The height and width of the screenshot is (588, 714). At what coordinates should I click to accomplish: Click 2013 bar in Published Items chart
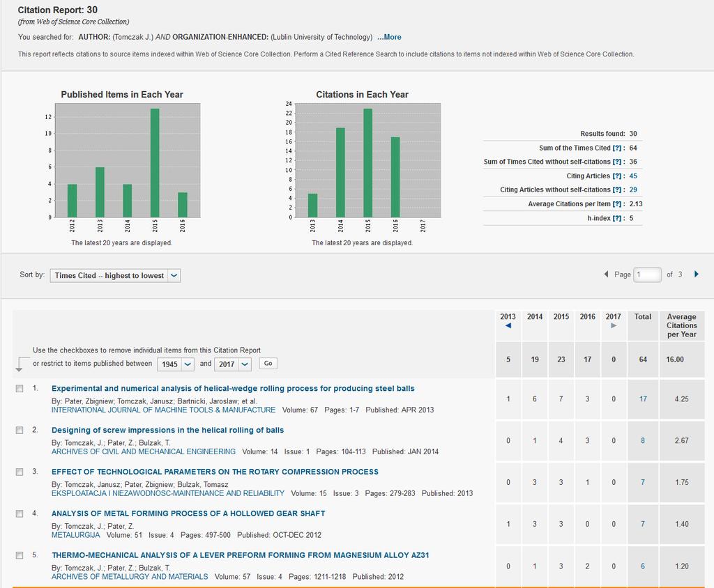point(100,192)
